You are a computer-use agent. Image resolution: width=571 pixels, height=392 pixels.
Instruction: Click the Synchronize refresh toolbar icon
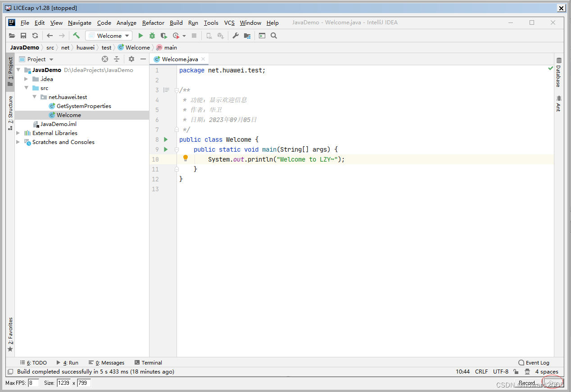point(35,36)
